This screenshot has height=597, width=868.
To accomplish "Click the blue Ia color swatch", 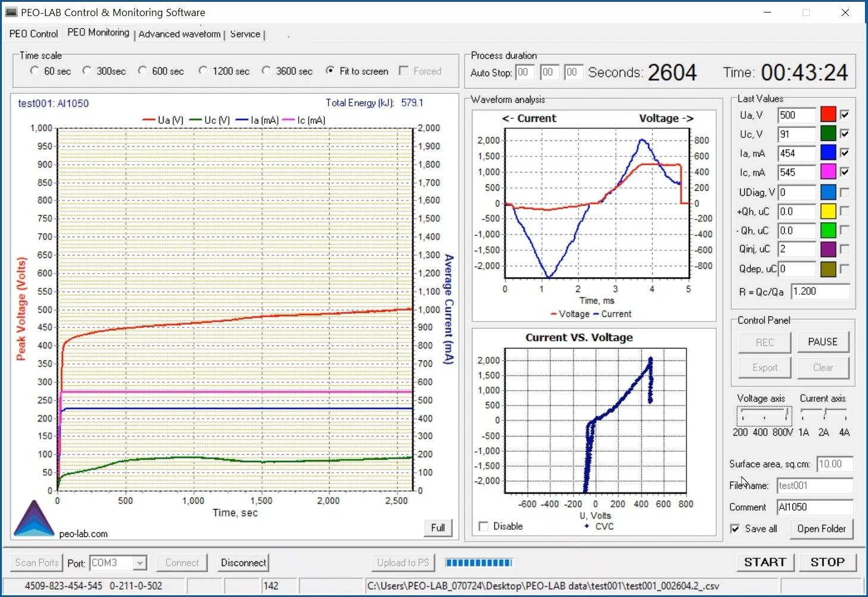I will coord(828,153).
